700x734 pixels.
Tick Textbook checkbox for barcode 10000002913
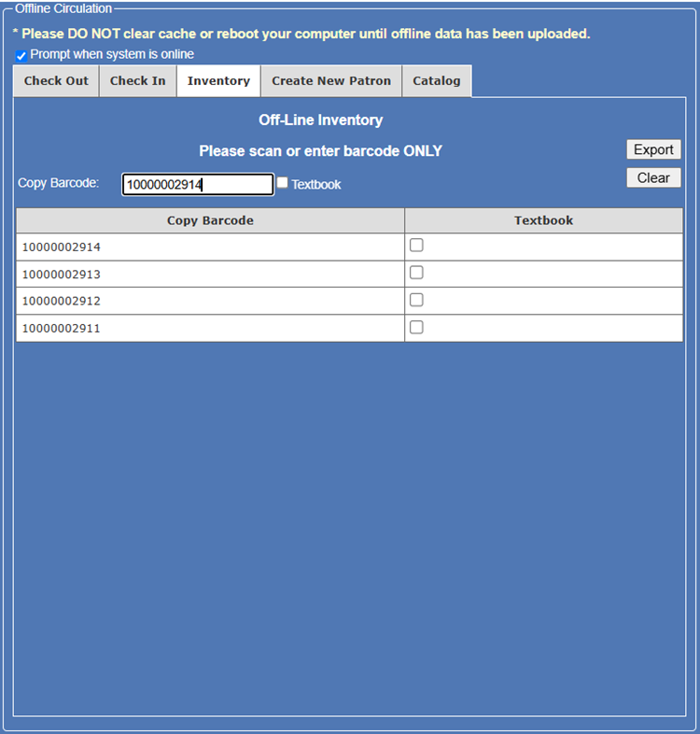point(416,273)
